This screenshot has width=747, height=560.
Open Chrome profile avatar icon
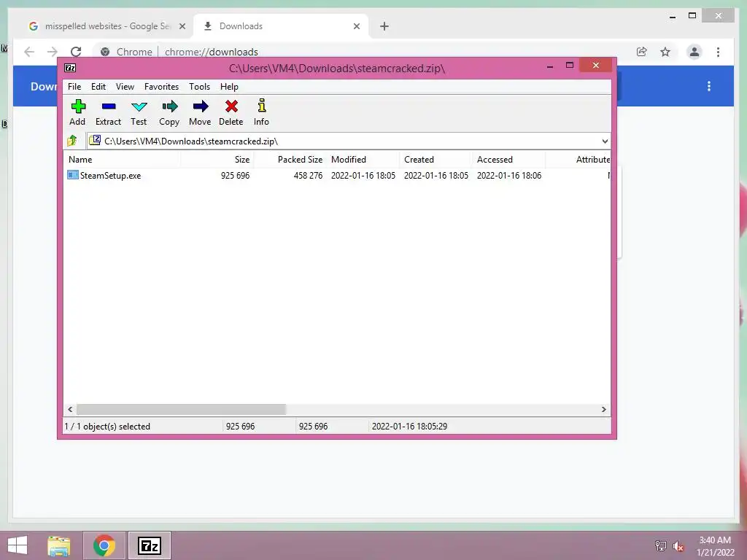(694, 52)
